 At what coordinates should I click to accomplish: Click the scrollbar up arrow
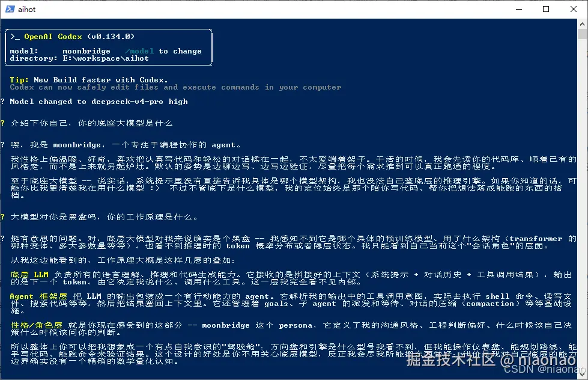(x=582, y=23)
